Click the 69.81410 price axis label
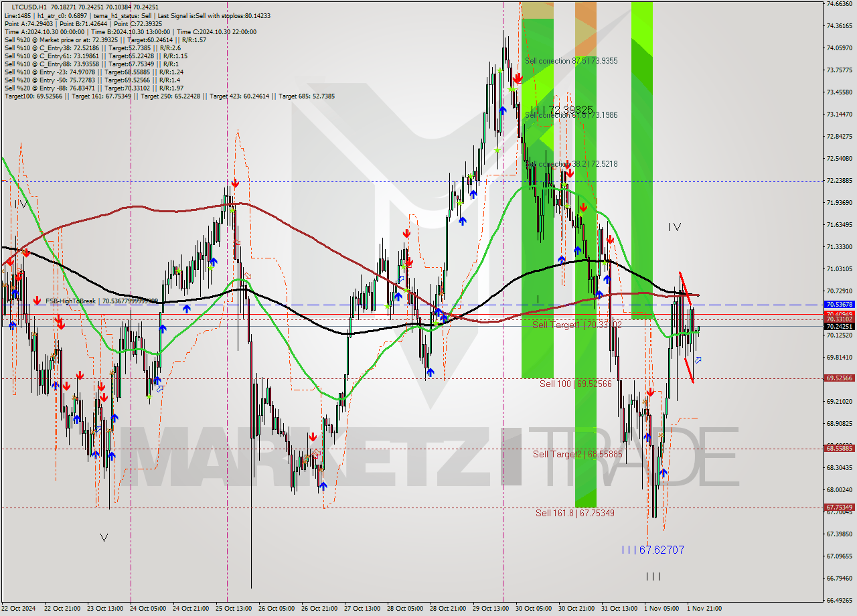 tap(839, 357)
